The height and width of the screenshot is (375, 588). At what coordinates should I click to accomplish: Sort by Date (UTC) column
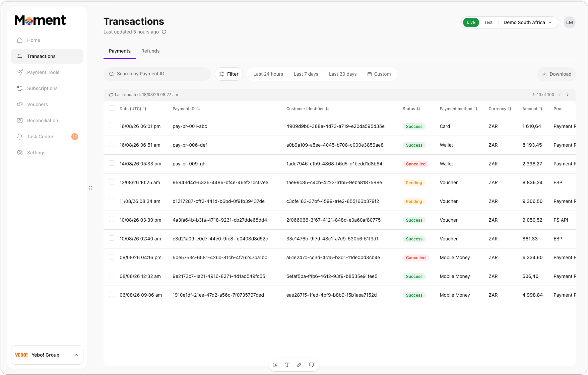pos(145,109)
